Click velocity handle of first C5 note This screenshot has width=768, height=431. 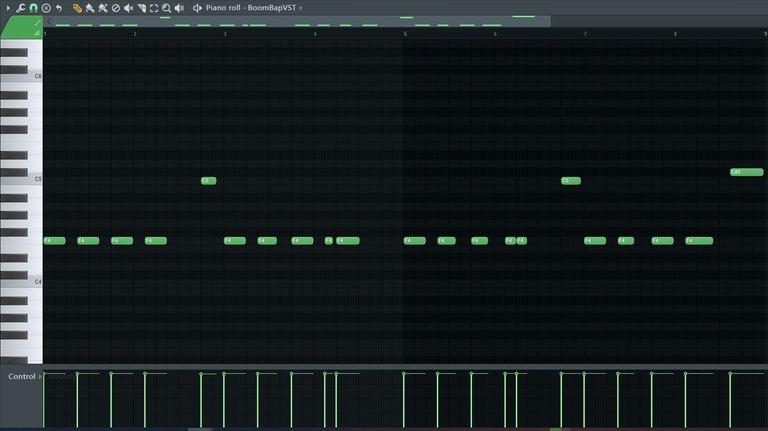(201, 374)
